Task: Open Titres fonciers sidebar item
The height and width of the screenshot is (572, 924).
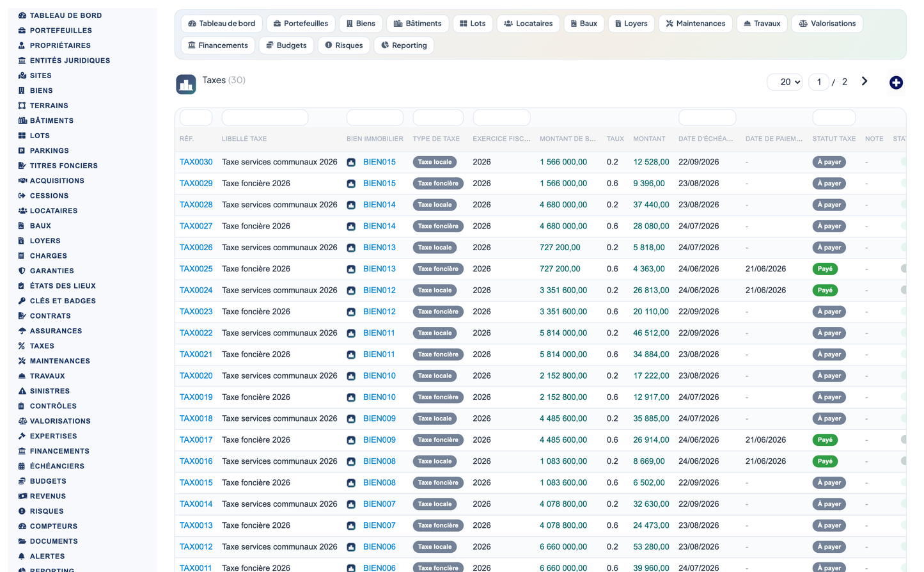Action: coord(58,166)
